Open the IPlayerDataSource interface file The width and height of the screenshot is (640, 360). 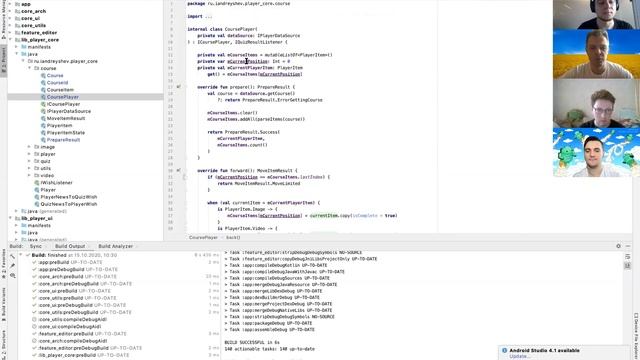(x=69, y=111)
